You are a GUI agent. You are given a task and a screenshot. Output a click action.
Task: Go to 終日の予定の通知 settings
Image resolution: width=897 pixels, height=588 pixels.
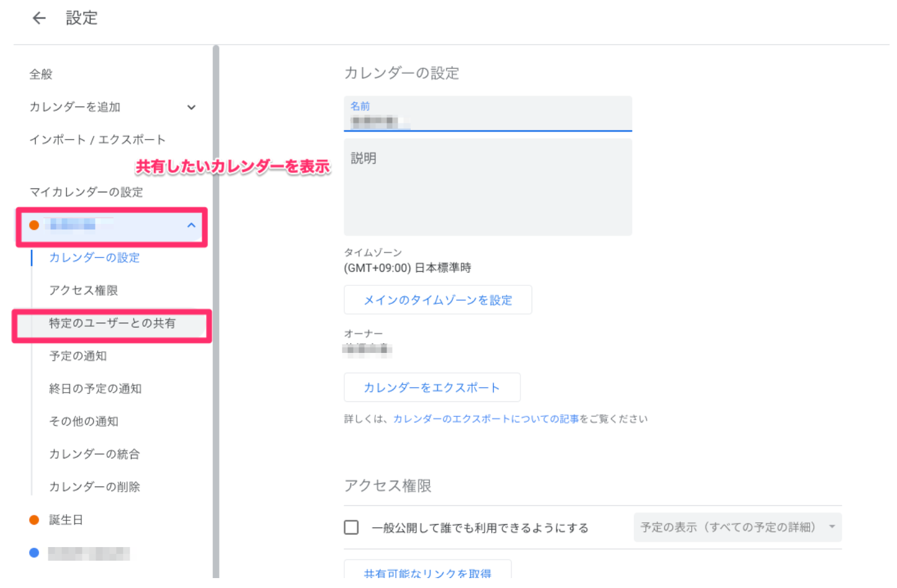click(x=95, y=389)
